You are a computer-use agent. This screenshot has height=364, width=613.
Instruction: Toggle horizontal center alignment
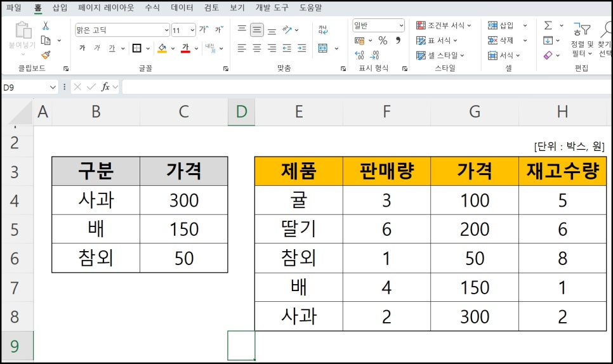pos(257,48)
